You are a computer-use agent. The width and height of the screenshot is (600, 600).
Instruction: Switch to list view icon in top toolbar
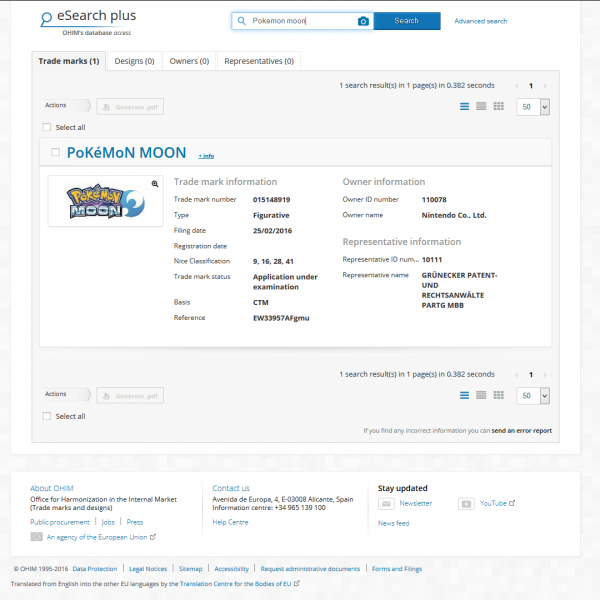click(464, 105)
